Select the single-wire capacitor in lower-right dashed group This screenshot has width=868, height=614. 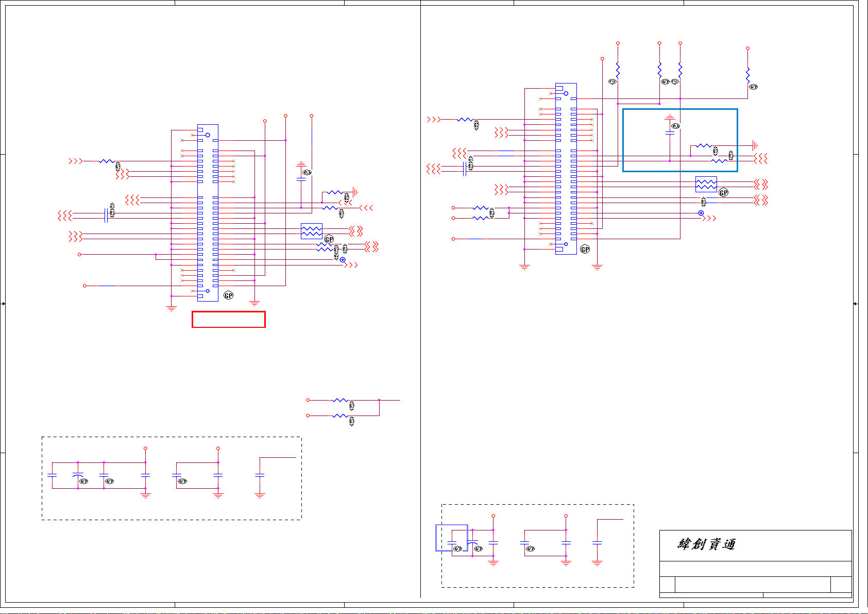pos(597,542)
